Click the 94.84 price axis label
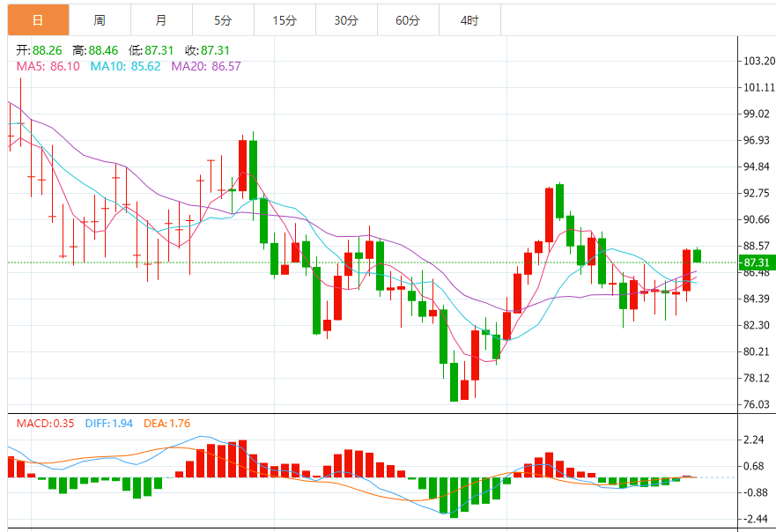Image resolution: width=776 pixels, height=532 pixels. (x=757, y=166)
